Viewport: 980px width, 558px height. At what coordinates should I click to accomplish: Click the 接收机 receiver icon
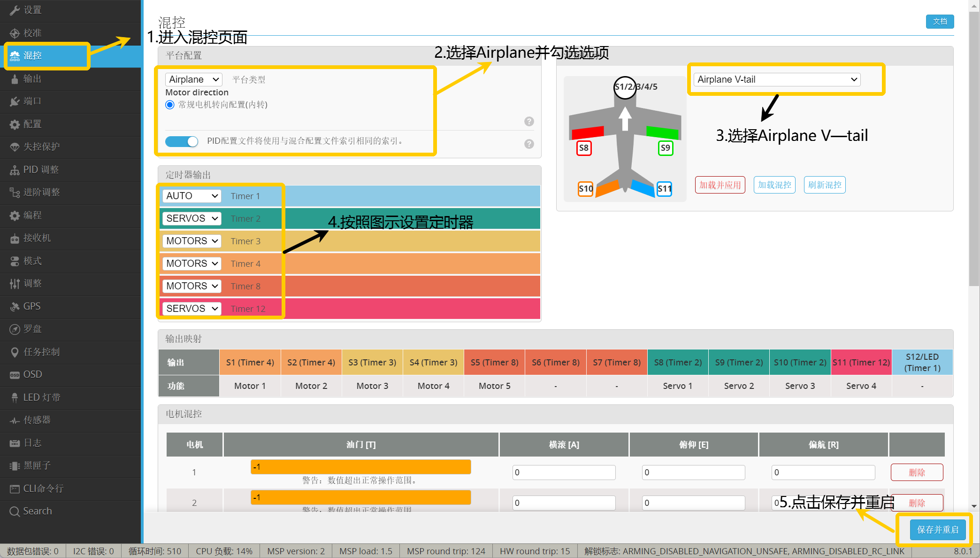tap(15, 239)
